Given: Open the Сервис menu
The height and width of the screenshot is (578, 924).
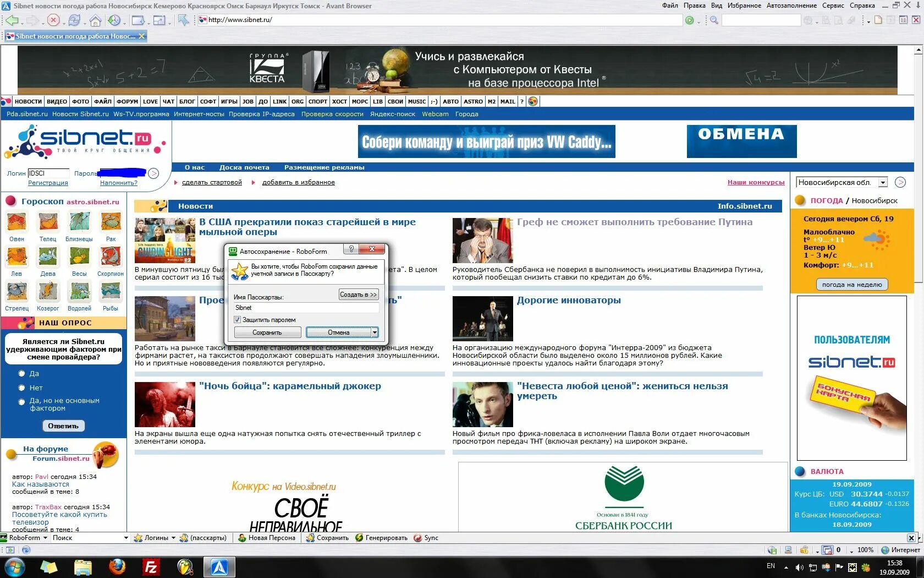Looking at the screenshot, I should coord(833,6).
